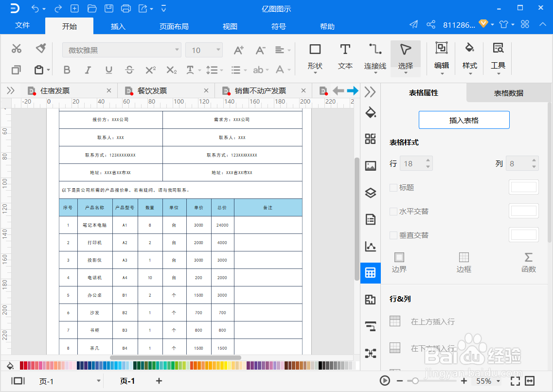Click the 插入表格 button
553x392 pixels.
pos(464,120)
